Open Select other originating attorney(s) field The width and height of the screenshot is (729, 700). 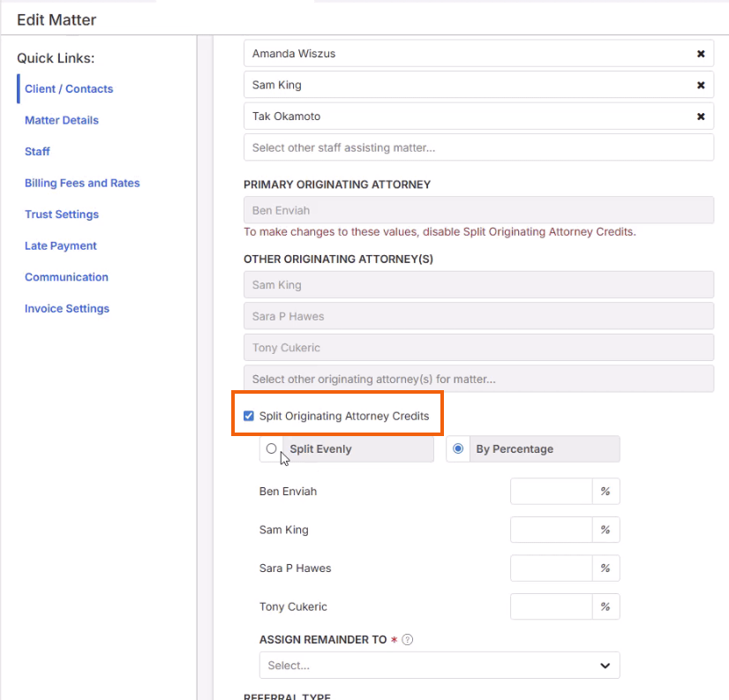point(478,380)
